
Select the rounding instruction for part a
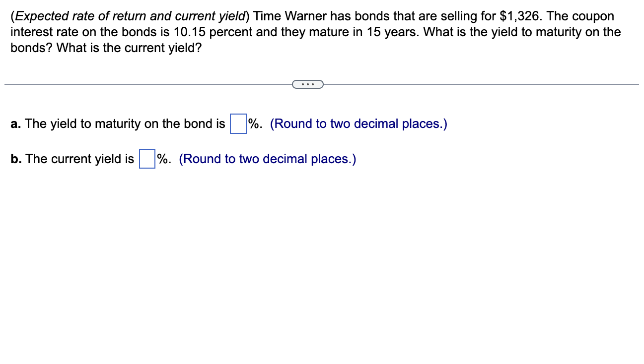coord(358,123)
